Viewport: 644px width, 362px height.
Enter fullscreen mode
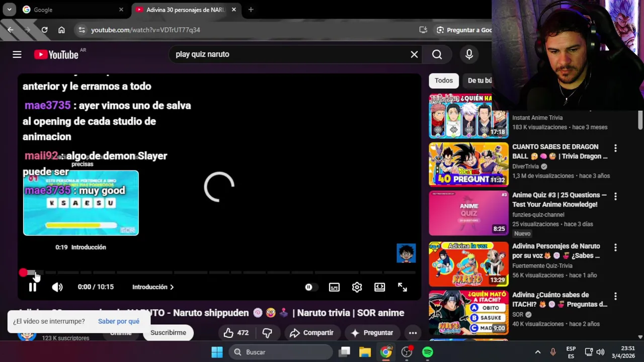403,287
